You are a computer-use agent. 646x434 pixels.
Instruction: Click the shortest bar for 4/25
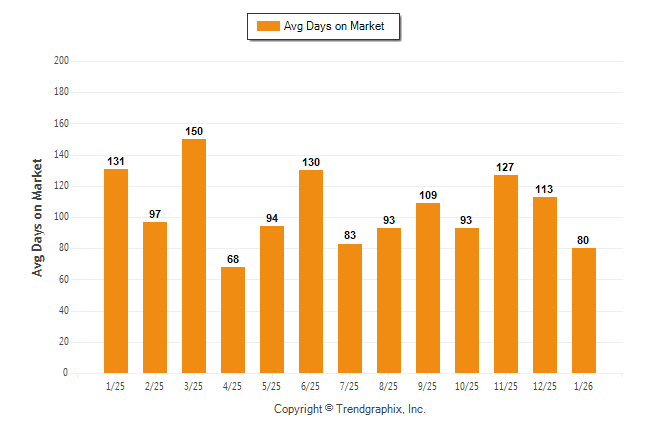click(233, 320)
